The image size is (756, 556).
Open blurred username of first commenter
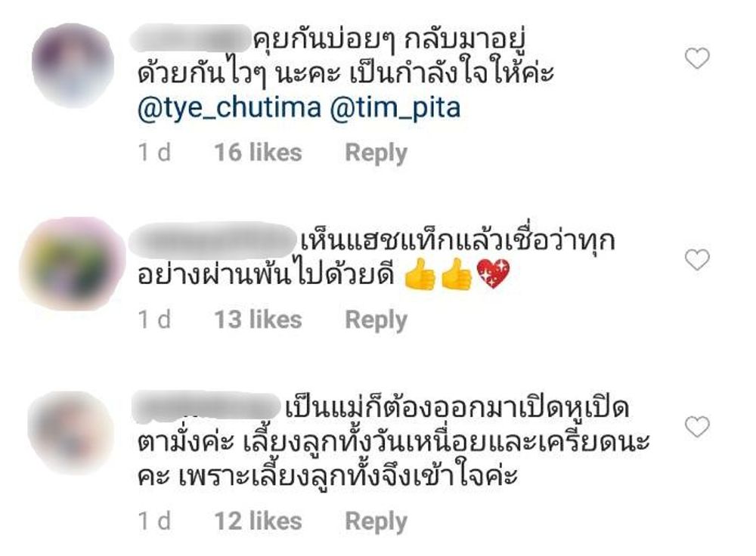point(191,39)
